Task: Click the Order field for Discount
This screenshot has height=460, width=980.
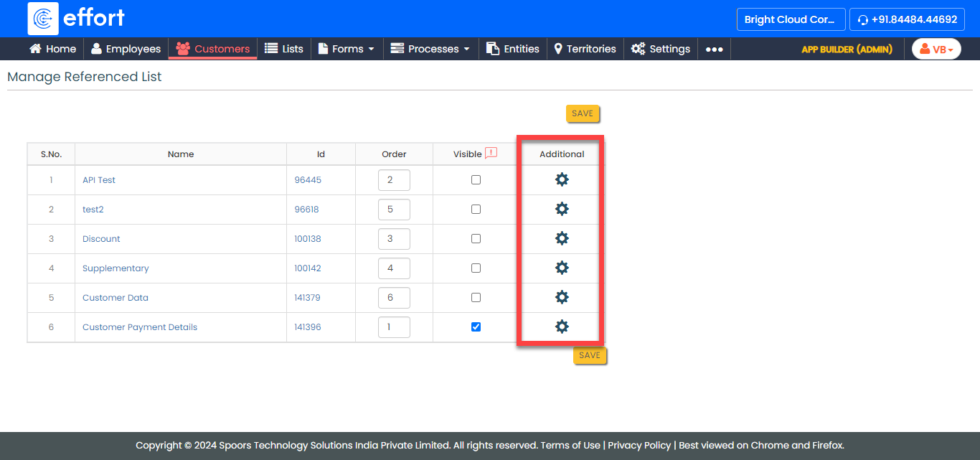Action: click(394, 239)
